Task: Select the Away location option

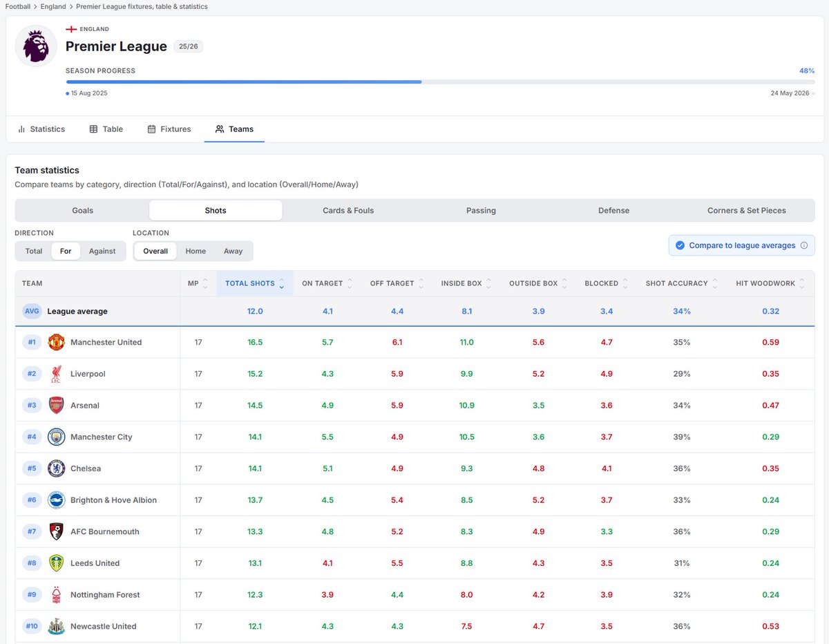Action: 234,251
